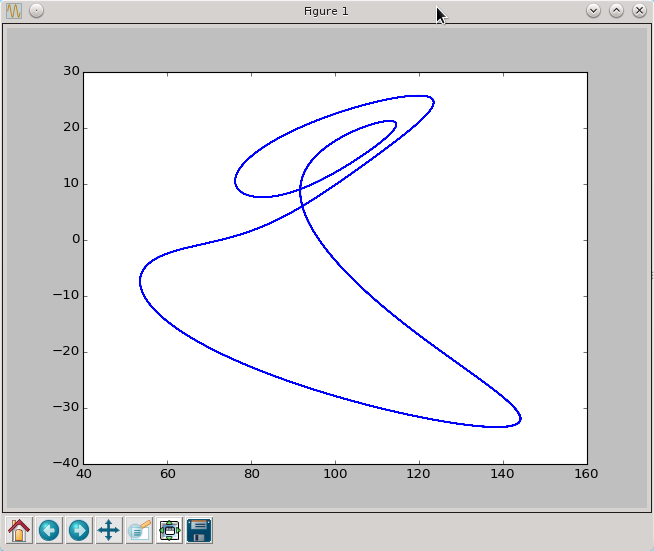Click the x-axis tick label 160
Viewport: 654px width, 551px height.
(x=586, y=474)
